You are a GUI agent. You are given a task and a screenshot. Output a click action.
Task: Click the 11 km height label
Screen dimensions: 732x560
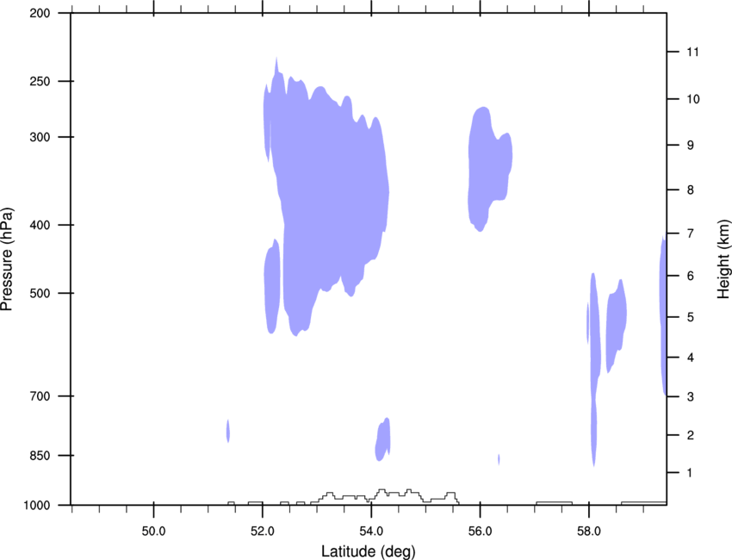(692, 52)
